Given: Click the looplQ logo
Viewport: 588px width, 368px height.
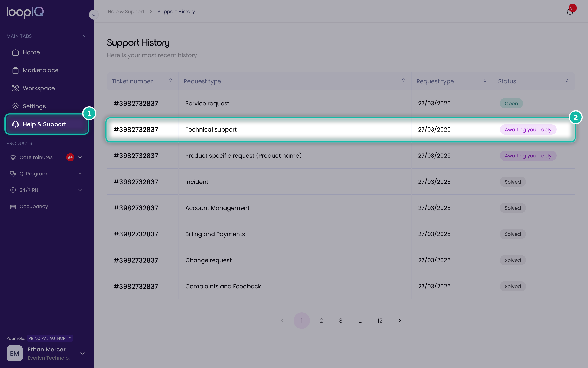Looking at the screenshot, I should 25,12.
